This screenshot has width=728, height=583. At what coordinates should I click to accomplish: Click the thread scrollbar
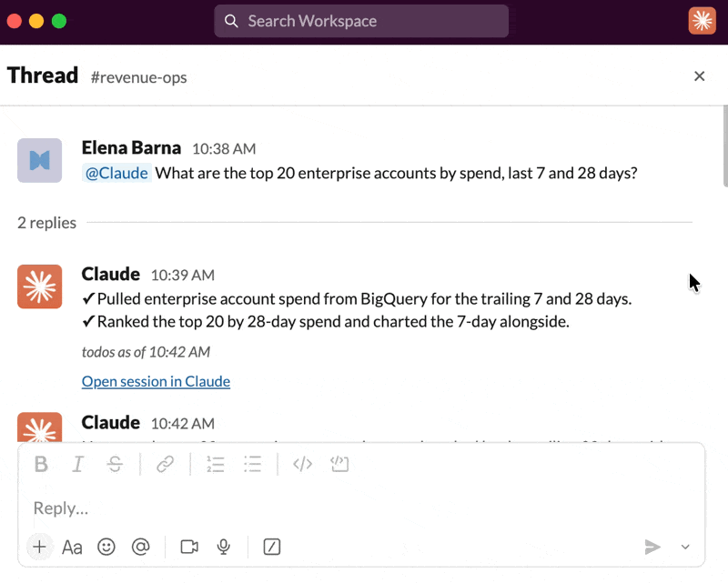tap(725, 146)
